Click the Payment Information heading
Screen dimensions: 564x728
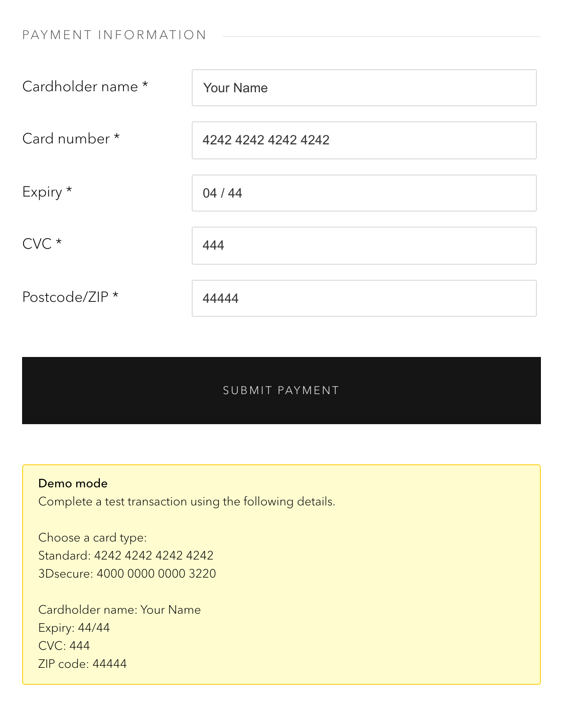tap(114, 35)
